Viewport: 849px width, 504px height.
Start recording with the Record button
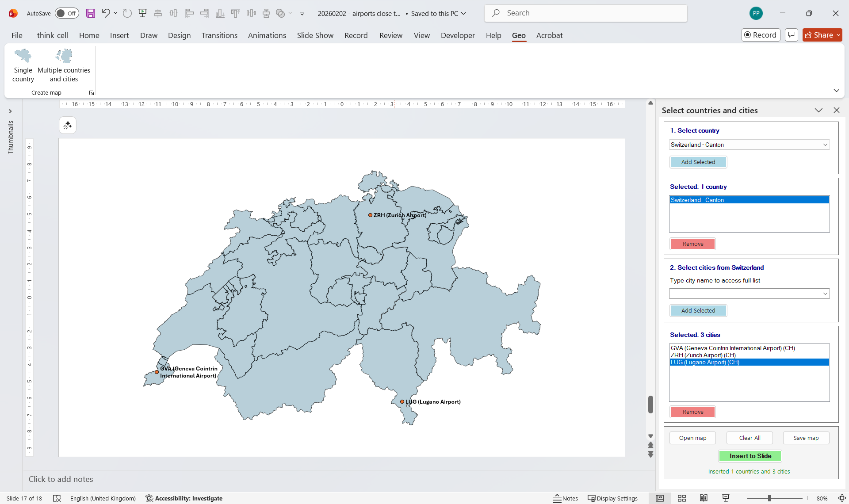pyautogui.click(x=761, y=35)
